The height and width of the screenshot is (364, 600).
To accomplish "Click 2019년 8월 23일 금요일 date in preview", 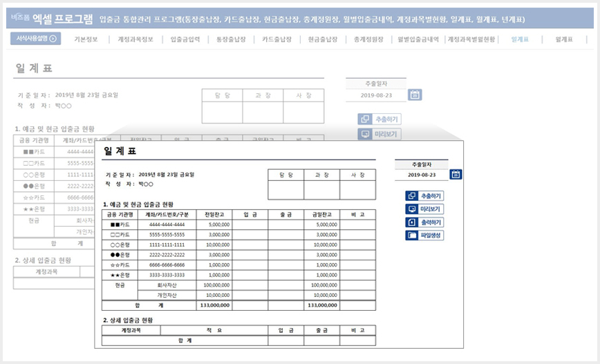I will [x=167, y=175].
